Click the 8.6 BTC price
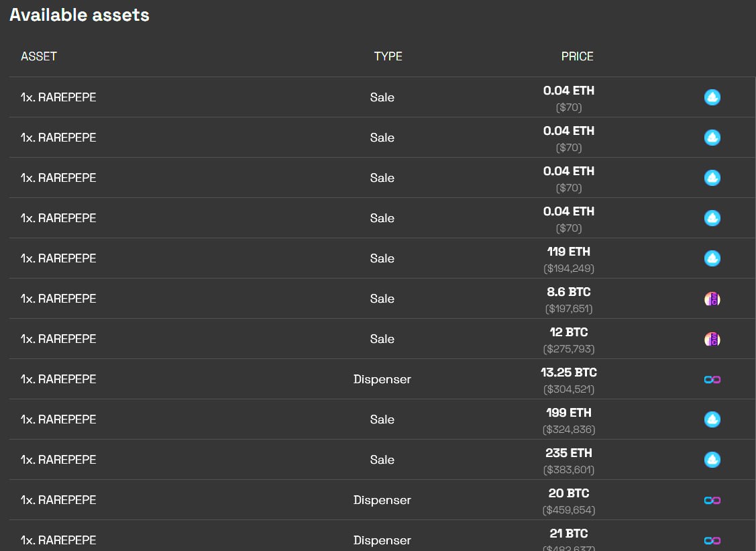 (x=568, y=292)
